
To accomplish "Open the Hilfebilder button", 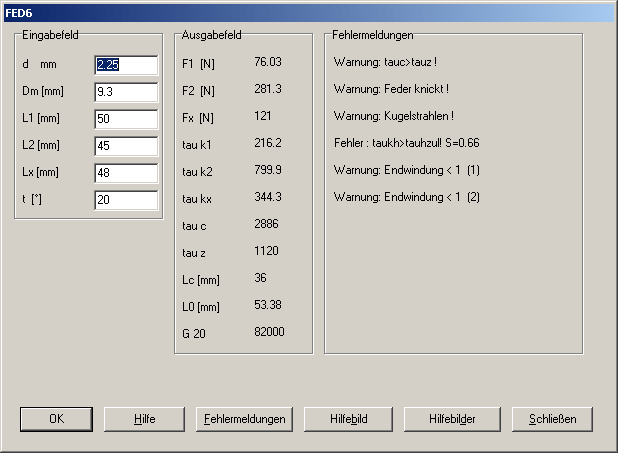I will 452,419.
